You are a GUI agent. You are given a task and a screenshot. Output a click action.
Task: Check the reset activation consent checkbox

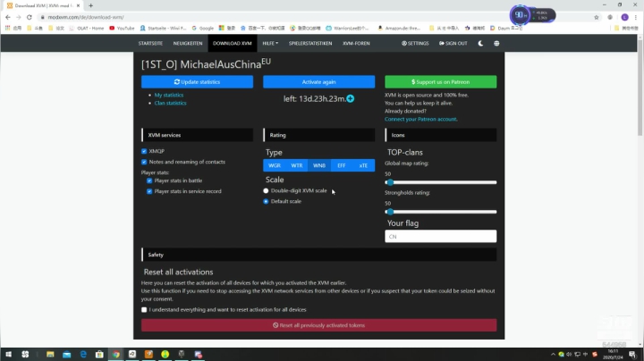click(144, 310)
